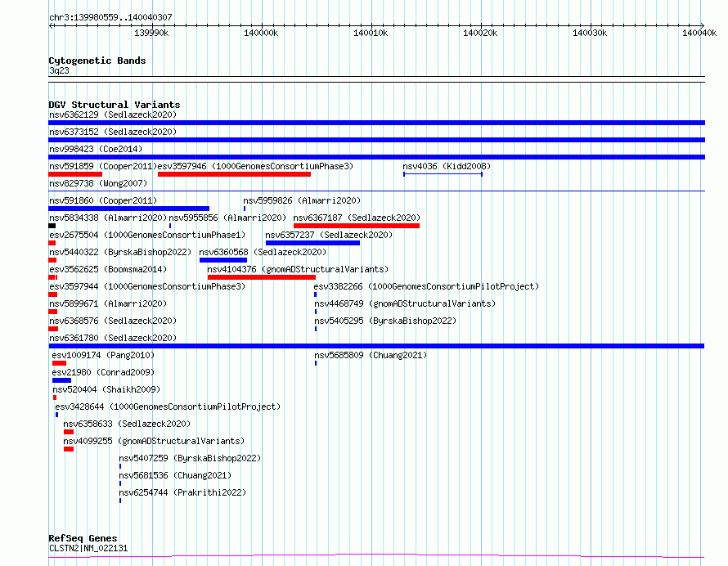Select nsv4468749 (gnomADStructuralVariants) label
728x566 pixels.
405,303
